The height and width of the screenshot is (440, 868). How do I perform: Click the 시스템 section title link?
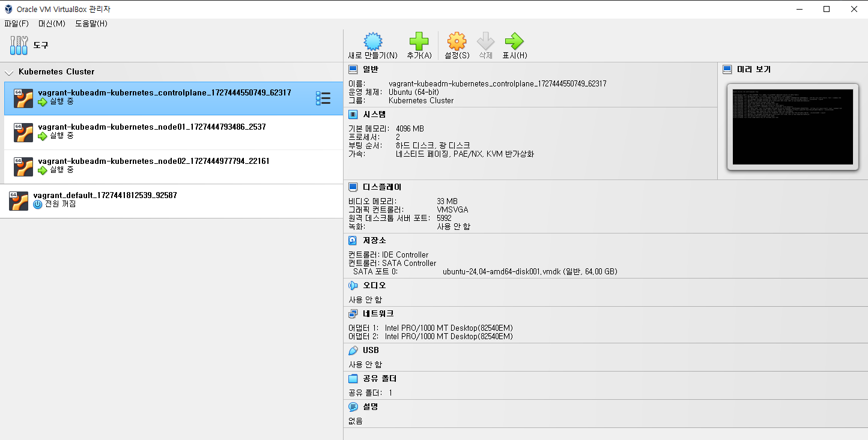[374, 115]
